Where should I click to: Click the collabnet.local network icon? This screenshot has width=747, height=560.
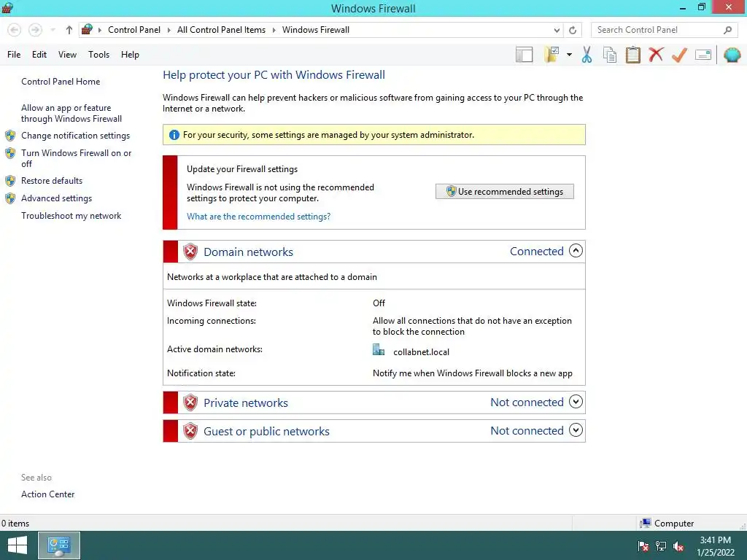[x=379, y=350]
